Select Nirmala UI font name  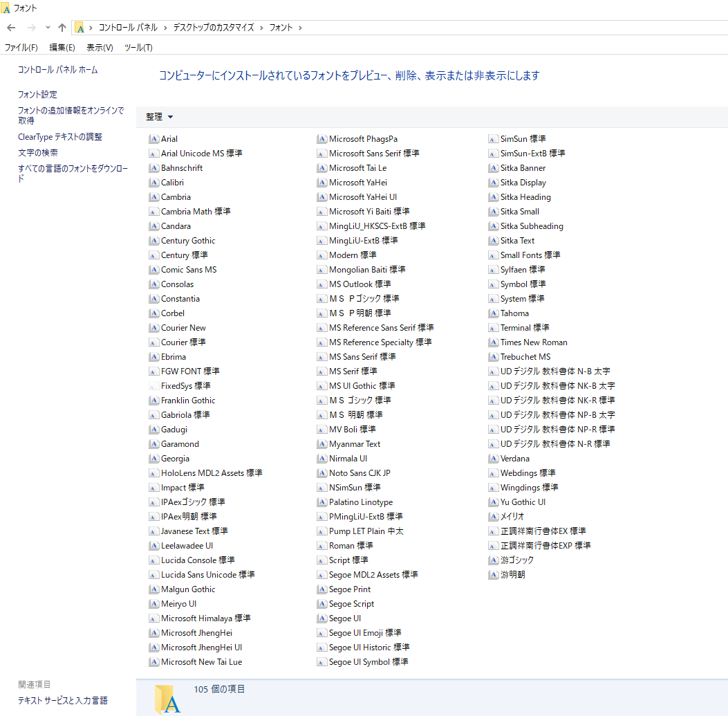[348, 459]
